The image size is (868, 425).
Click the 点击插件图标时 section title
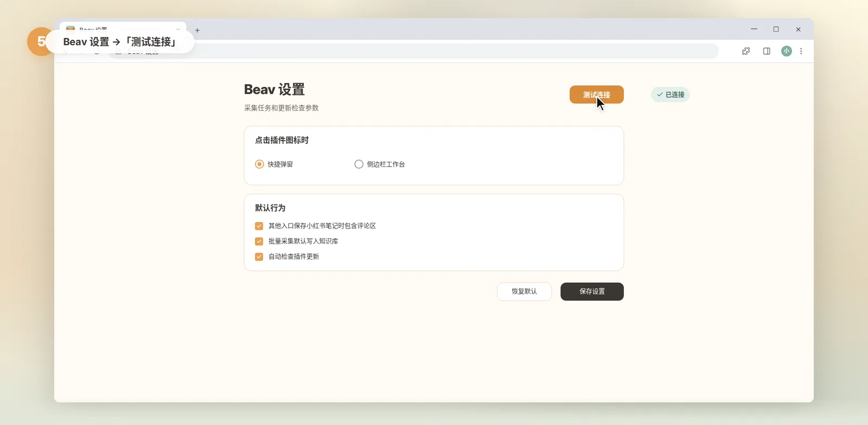(282, 140)
